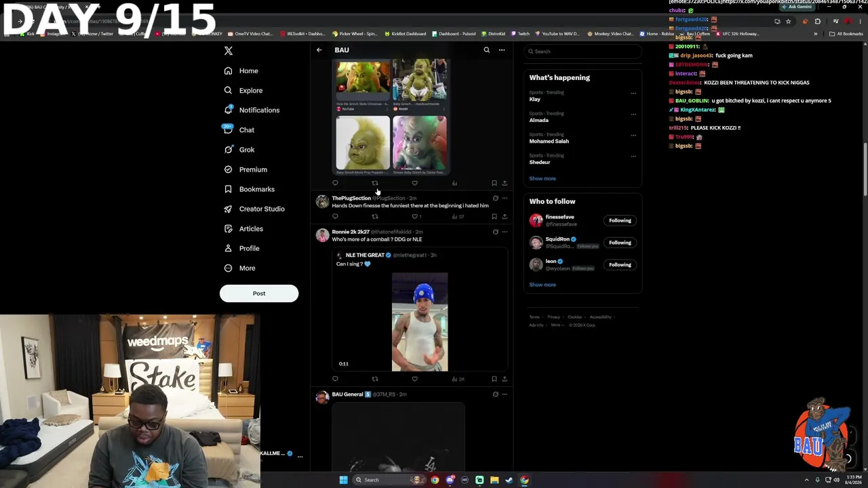Reply to Ronnie 2k 2k27 post

(x=335, y=379)
